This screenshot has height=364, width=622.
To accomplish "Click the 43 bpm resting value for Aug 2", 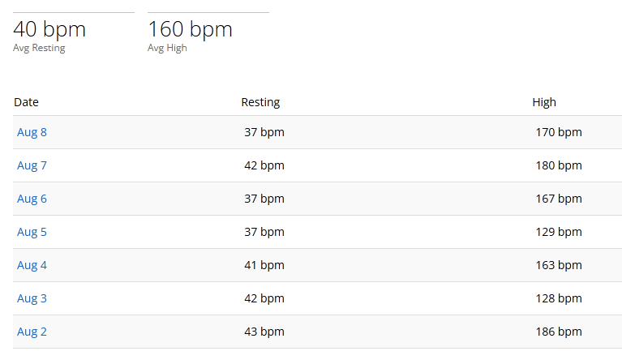I will [264, 332].
